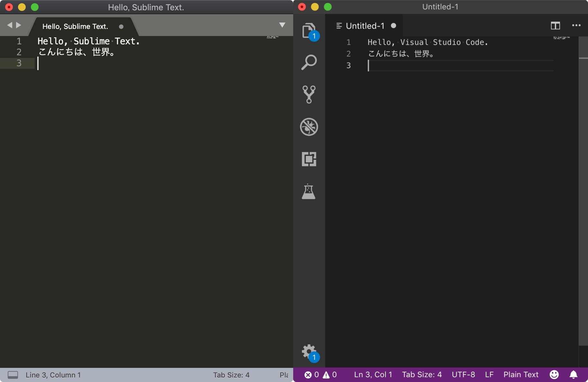This screenshot has width=588, height=382.
Task: Open the Manage gear icon in VS Code
Action: (x=309, y=352)
